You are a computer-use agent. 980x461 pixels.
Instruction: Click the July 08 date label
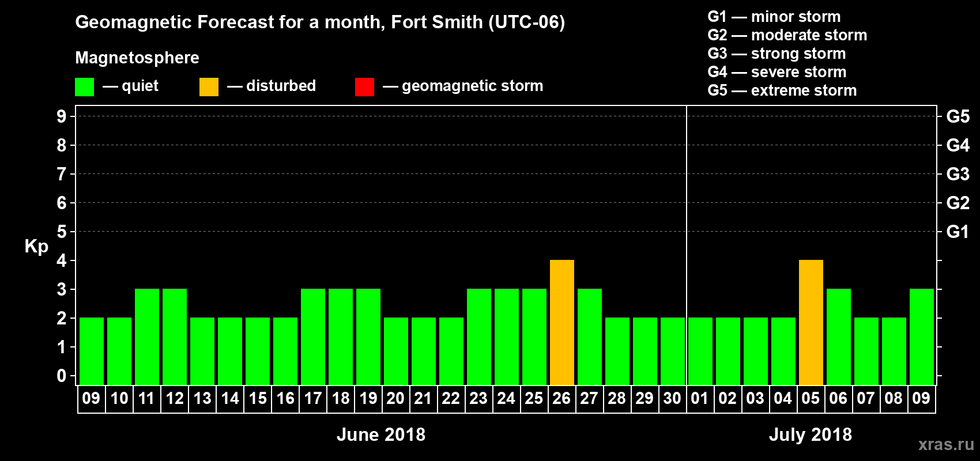894,398
